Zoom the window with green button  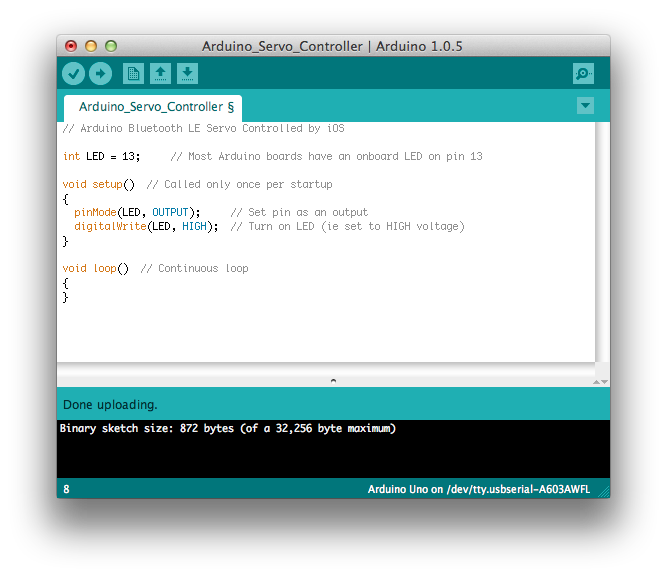click(111, 46)
